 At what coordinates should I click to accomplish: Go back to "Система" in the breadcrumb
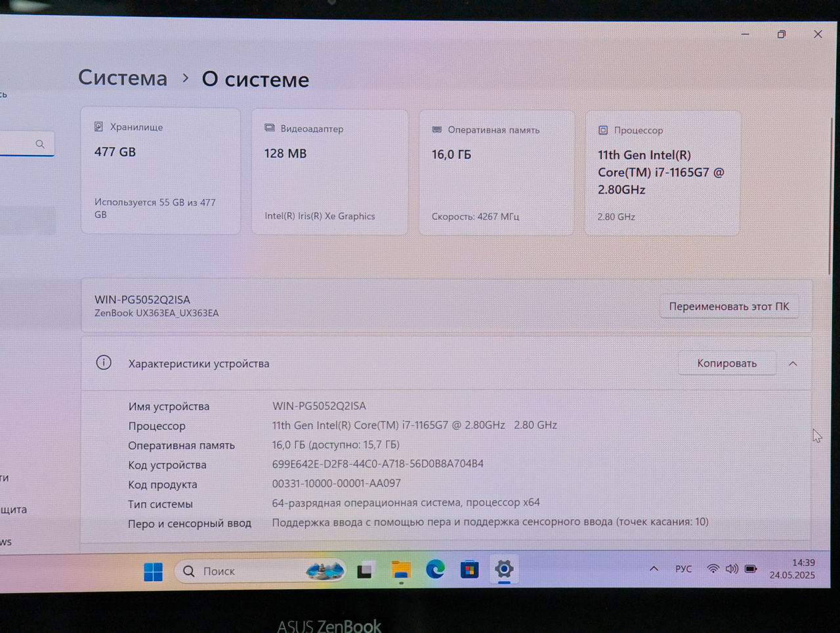123,77
